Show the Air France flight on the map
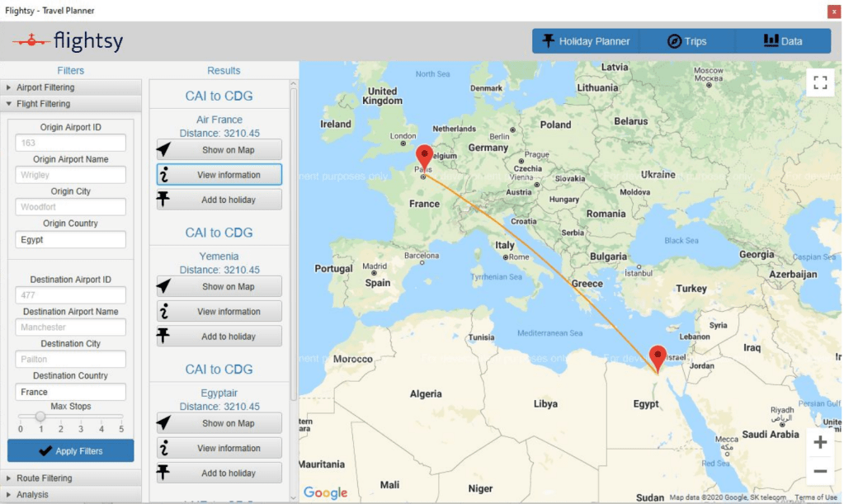 coord(219,150)
